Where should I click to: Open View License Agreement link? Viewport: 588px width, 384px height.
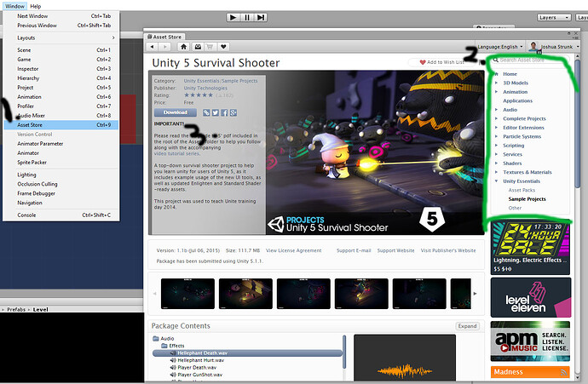point(294,250)
